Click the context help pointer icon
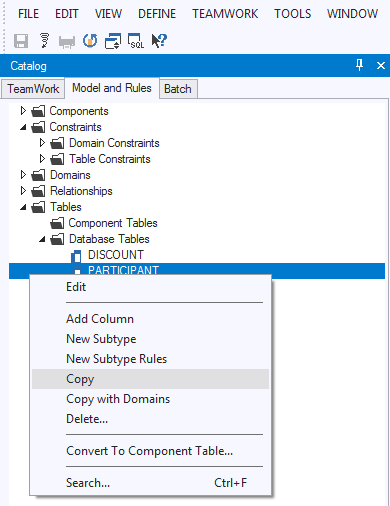Screen dimensions: 390x506 159,41
